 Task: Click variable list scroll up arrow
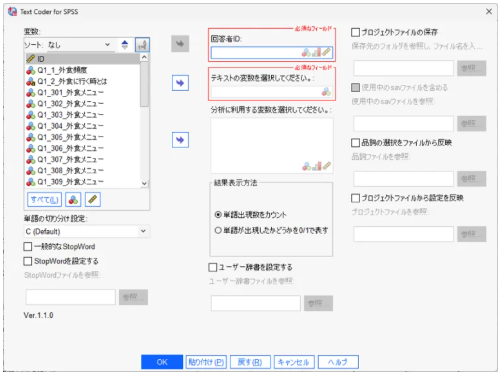[144, 57]
